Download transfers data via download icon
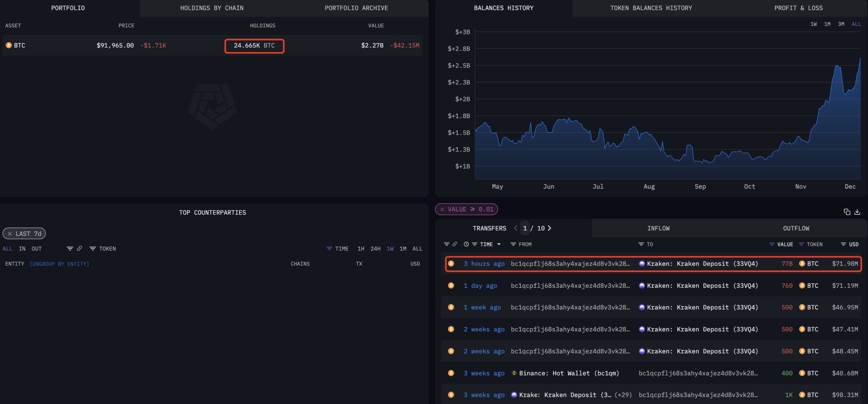The height and width of the screenshot is (404, 868). [857, 212]
